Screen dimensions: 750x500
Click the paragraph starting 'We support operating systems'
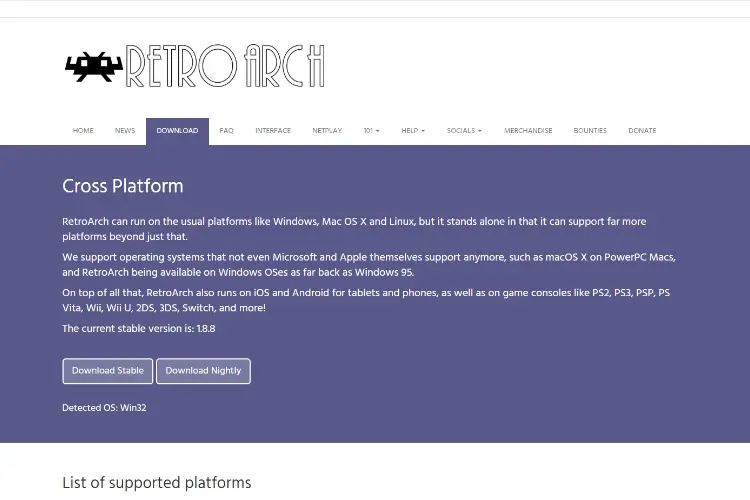[369, 265]
